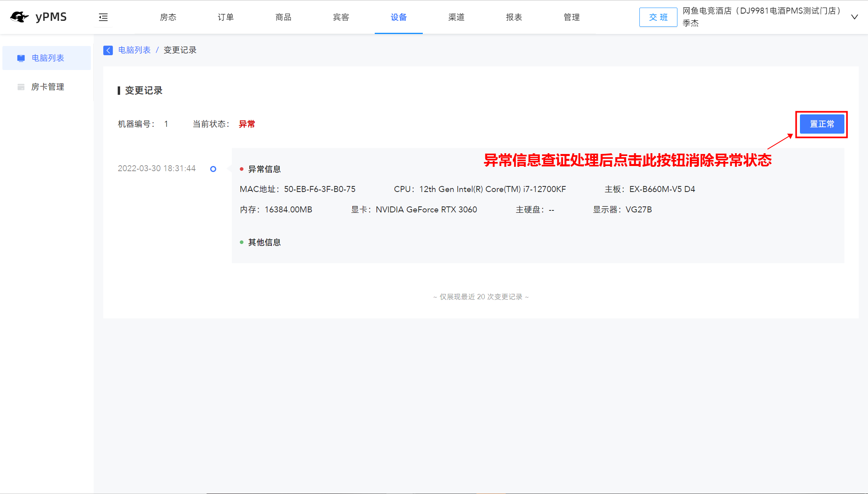
Task: Click the 异常信息 heading
Action: (x=264, y=169)
